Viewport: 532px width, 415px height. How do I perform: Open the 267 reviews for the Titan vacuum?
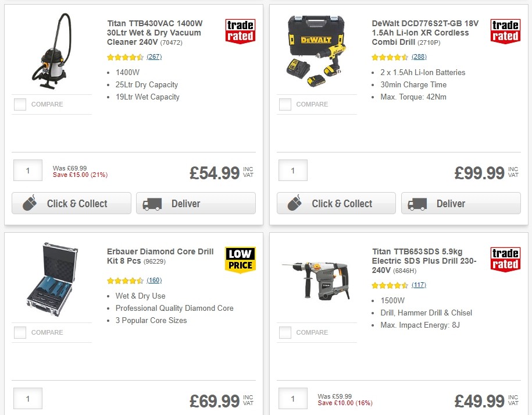click(x=155, y=57)
